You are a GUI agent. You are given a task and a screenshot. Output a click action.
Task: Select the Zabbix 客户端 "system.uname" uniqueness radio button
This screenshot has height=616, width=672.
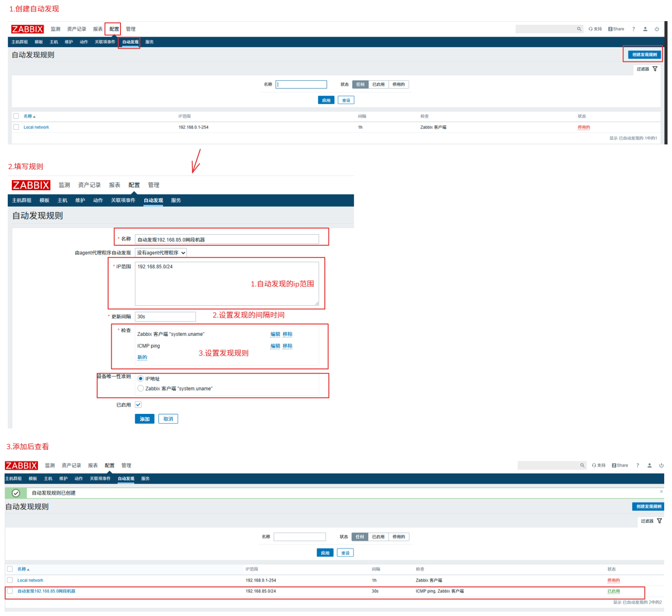point(141,388)
